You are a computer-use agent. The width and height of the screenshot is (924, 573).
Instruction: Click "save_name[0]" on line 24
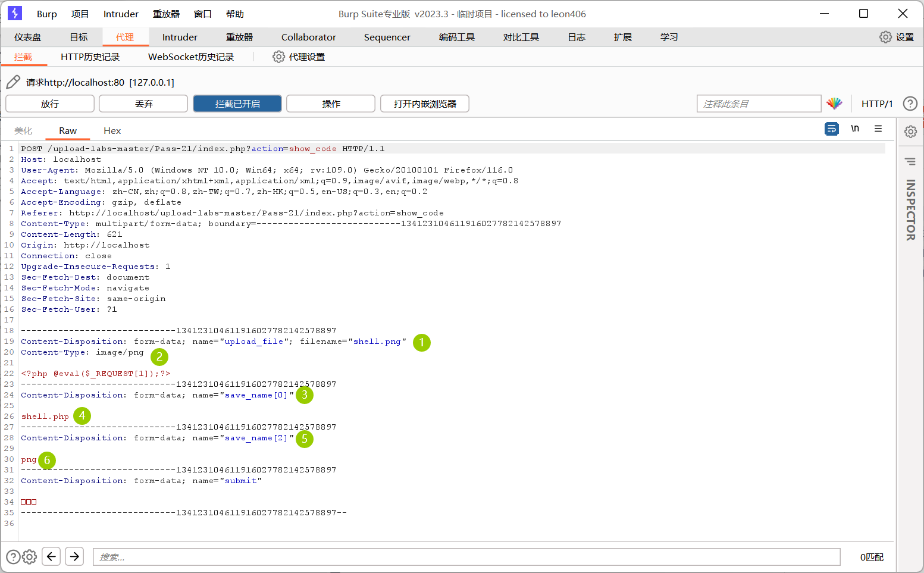click(x=256, y=395)
